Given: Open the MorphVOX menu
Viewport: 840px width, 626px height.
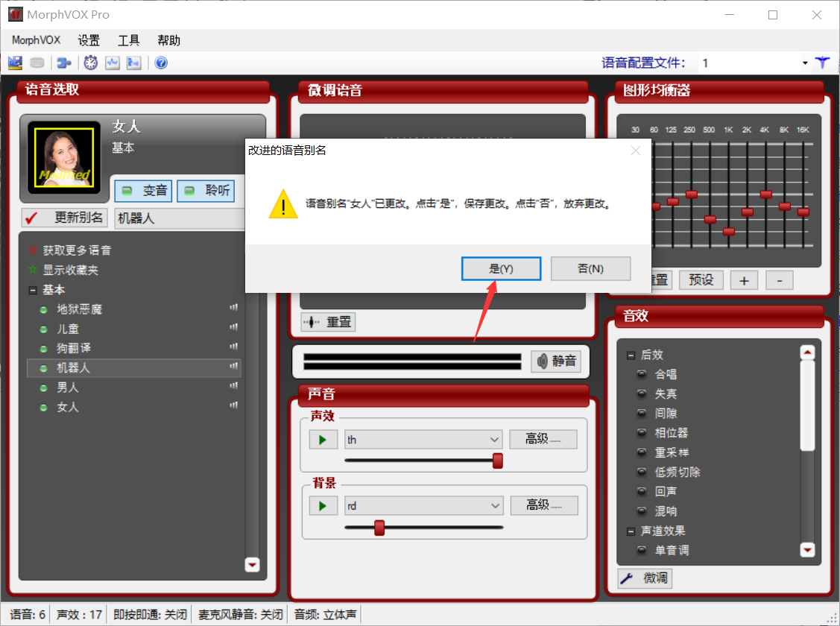Looking at the screenshot, I should coord(36,40).
